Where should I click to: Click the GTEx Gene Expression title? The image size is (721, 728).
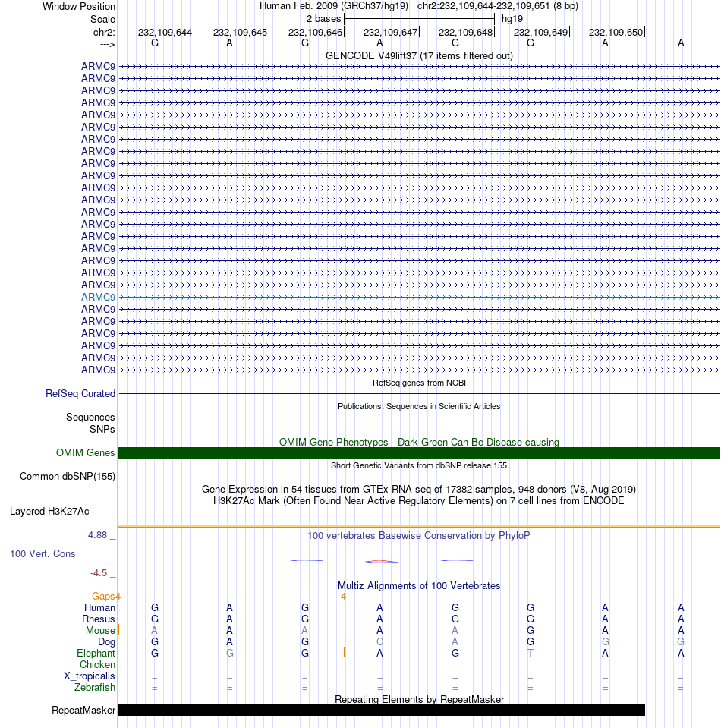(x=419, y=489)
